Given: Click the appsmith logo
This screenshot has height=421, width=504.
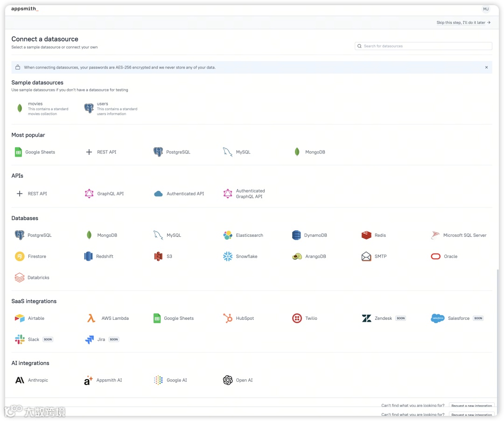Looking at the screenshot, I should tap(25, 9).
